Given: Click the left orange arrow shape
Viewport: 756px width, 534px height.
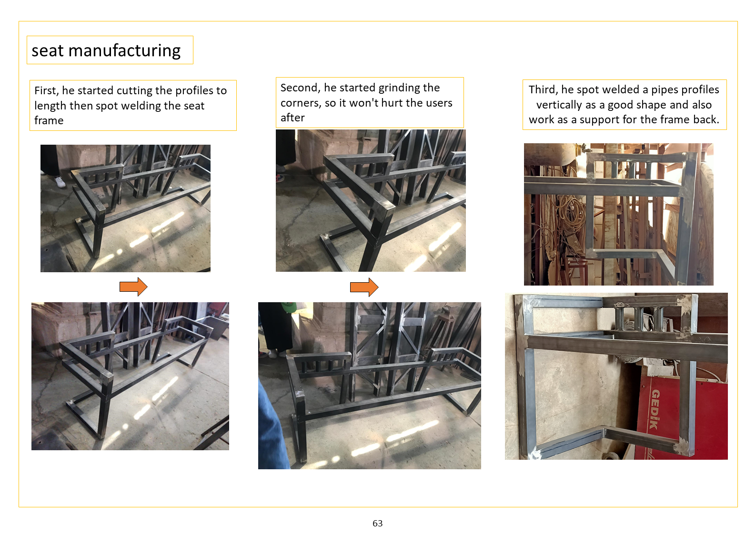Looking at the screenshot, I should (x=133, y=287).
